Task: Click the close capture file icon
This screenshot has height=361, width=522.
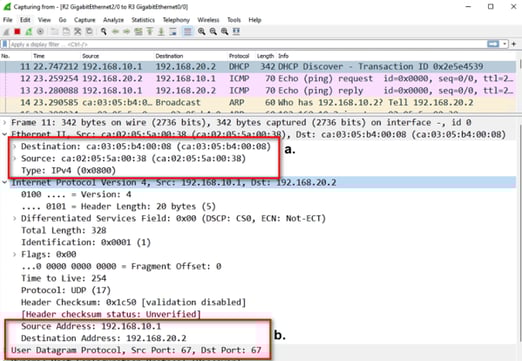Action: tap(78, 32)
